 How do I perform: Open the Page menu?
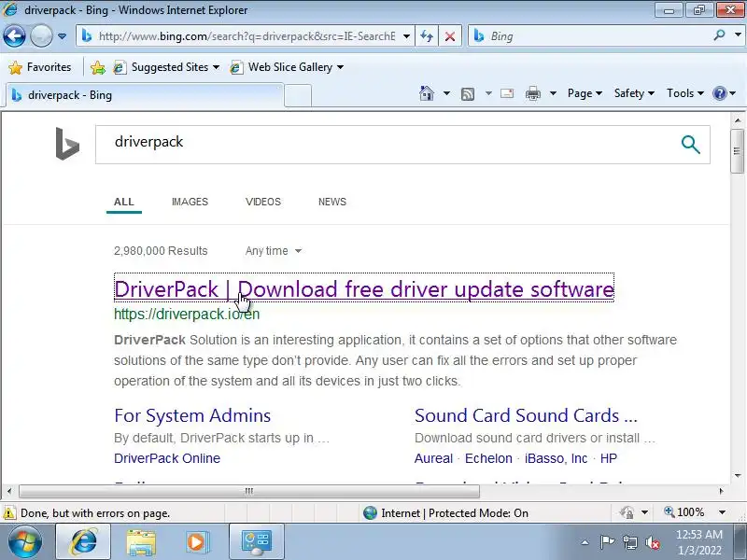[x=585, y=93]
